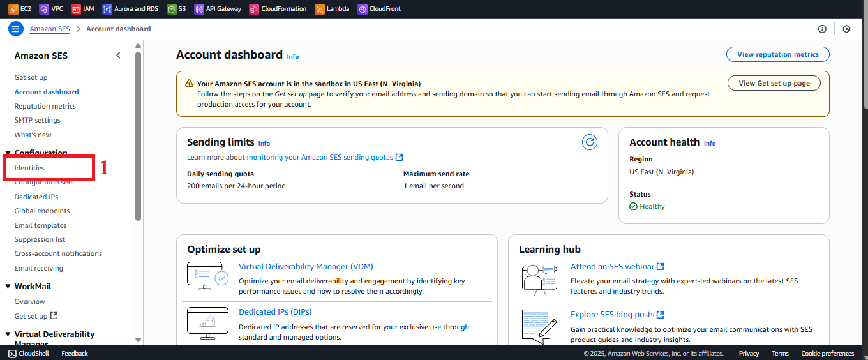This screenshot has height=360, width=868.
Task: Open the Virtual Deliverability Manager (VDM) link
Action: pyautogui.click(x=306, y=267)
